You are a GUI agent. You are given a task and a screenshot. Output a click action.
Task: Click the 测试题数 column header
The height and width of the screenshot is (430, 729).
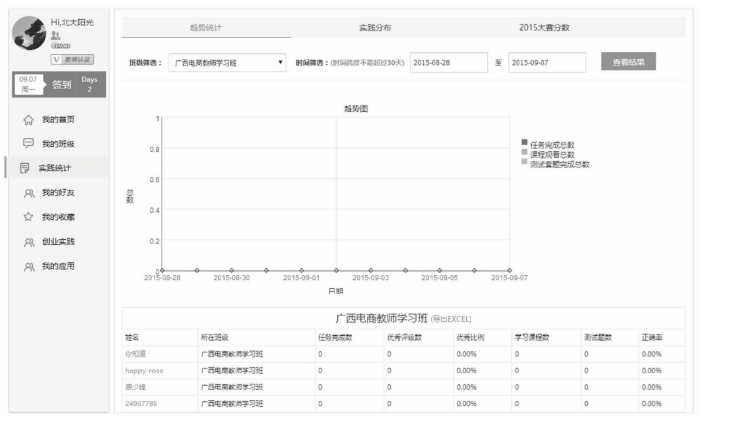pyautogui.click(x=598, y=337)
